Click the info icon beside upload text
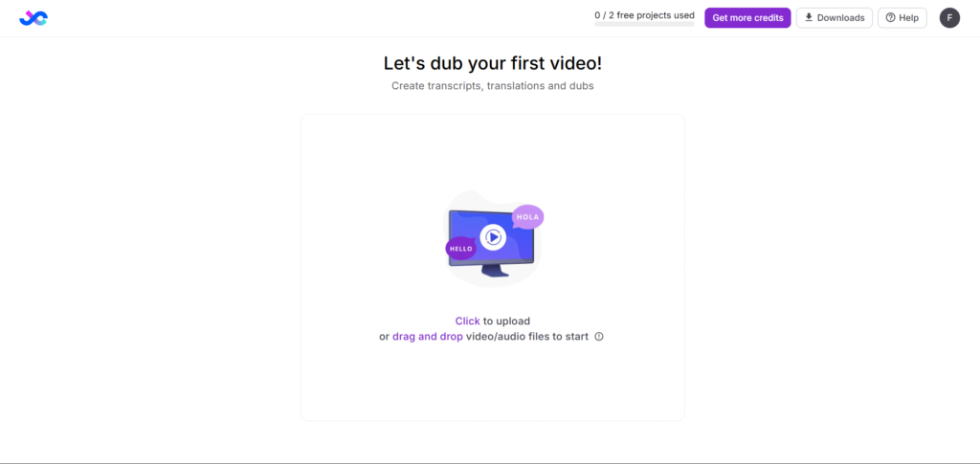This screenshot has width=980, height=464. point(599,337)
